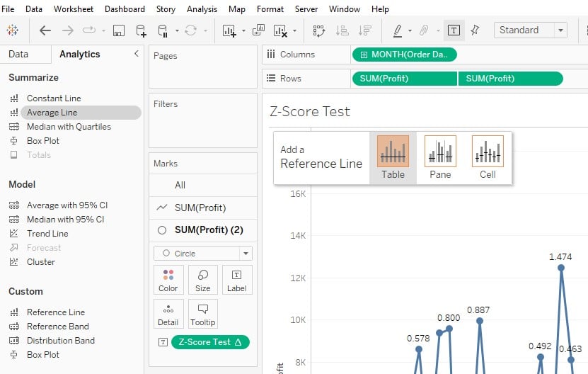Click the Z-Score Test sheet title
The image size is (588, 374).
(x=310, y=111)
